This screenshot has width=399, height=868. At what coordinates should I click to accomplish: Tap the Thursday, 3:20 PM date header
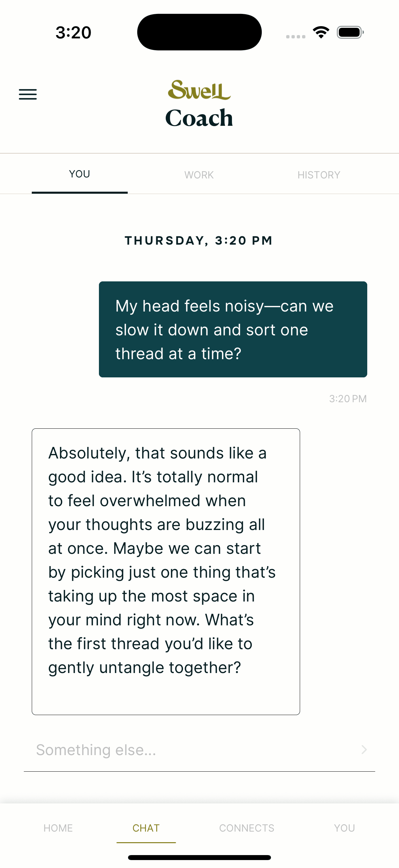coord(199,241)
